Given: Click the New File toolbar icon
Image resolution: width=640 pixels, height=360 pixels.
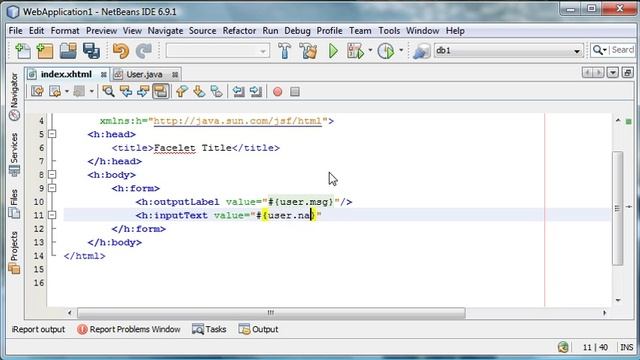Looking at the screenshot, I should tap(23, 51).
